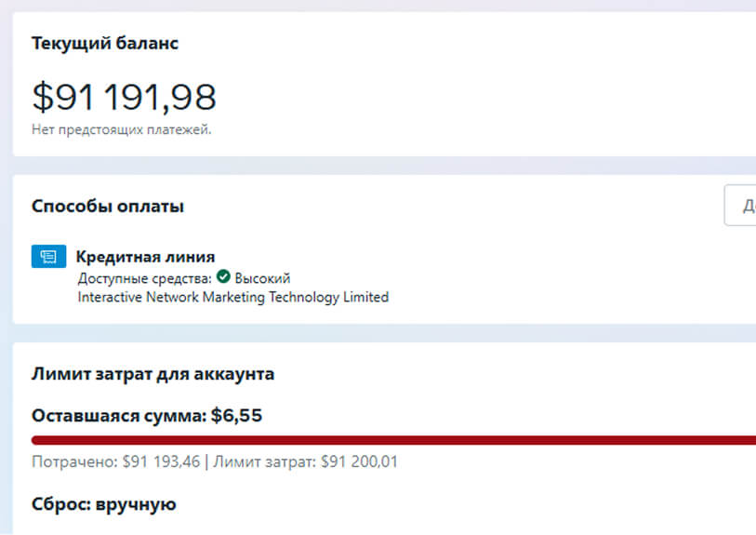Click the вручную reset mode value
756x535 pixels.
[x=136, y=505]
